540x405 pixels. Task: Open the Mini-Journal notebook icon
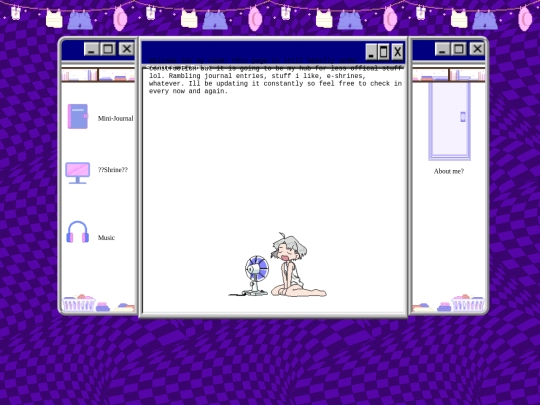point(77,116)
